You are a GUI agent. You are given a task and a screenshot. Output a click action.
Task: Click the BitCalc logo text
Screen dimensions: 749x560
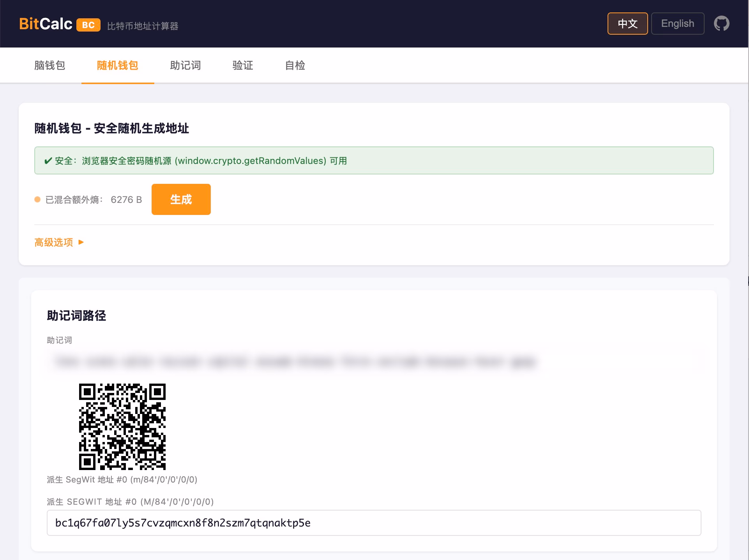pyautogui.click(x=46, y=24)
